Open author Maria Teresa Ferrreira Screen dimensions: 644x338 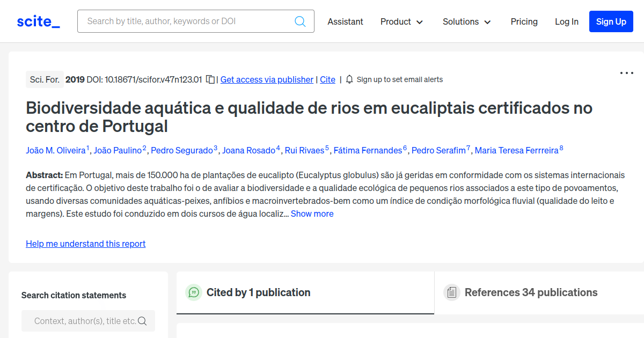click(517, 150)
